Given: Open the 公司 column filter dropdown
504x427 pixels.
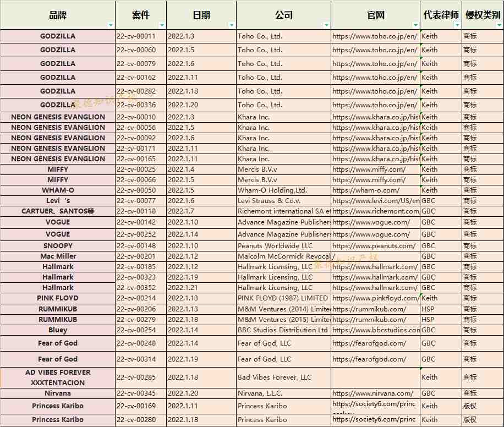Looking at the screenshot, I should (x=326, y=25).
